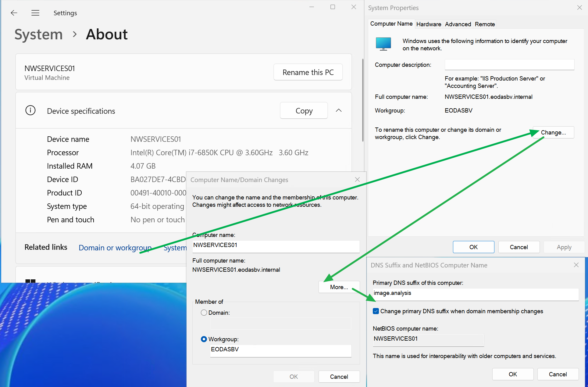Edit Primary DNS suffix input field
Viewport: 588px width, 387px height.
tap(475, 293)
